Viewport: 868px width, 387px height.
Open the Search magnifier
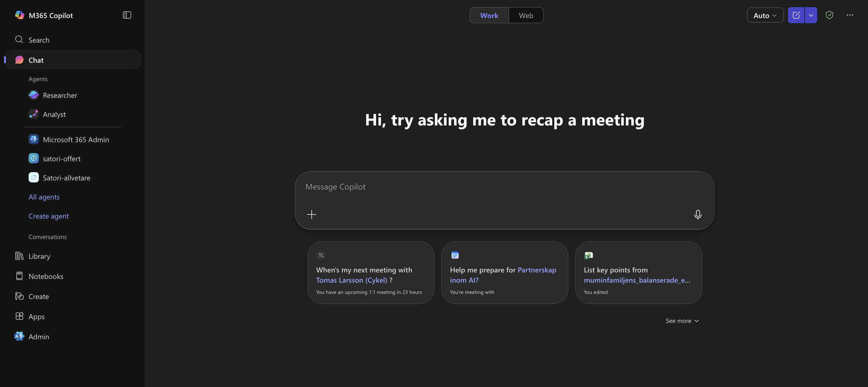[x=19, y=40]
